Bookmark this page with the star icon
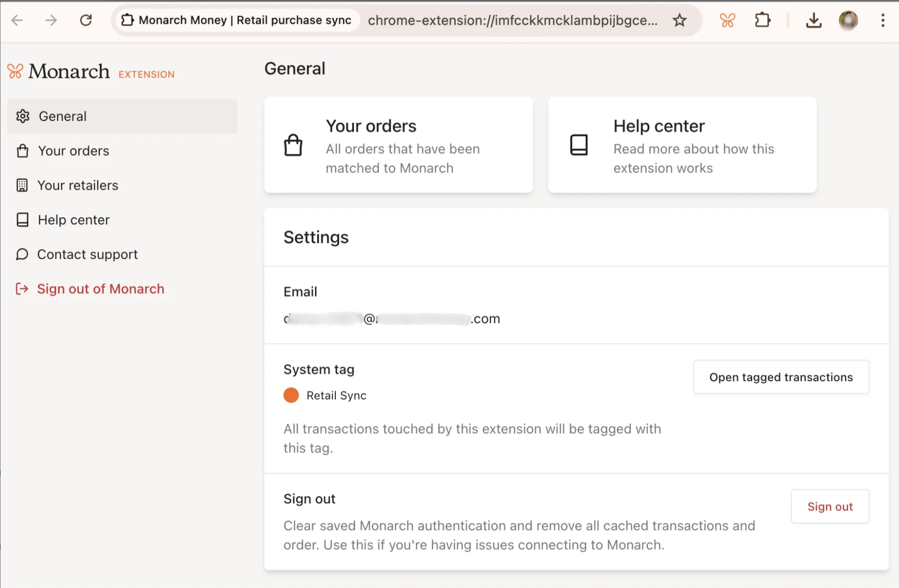The image size is (899, 588). pos(679,20)
